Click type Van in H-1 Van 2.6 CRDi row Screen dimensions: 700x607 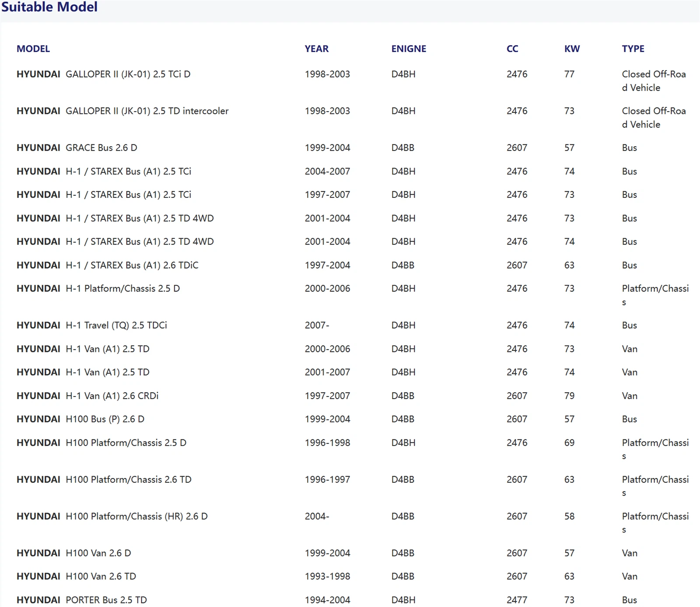click(630, 396)
